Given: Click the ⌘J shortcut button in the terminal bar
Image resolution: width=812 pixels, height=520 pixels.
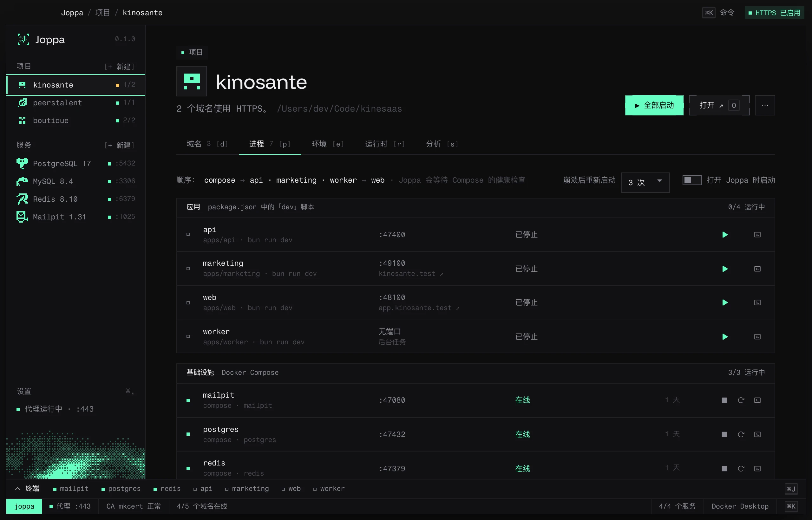Looking at the screenshot, I should (x=791, y=489).
